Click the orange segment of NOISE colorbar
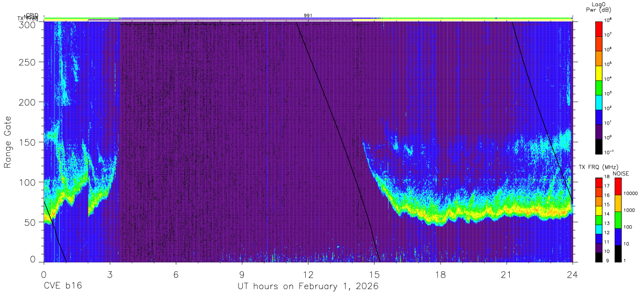The width and height of the screenshot is (644, 297). [x=617, y=202]
